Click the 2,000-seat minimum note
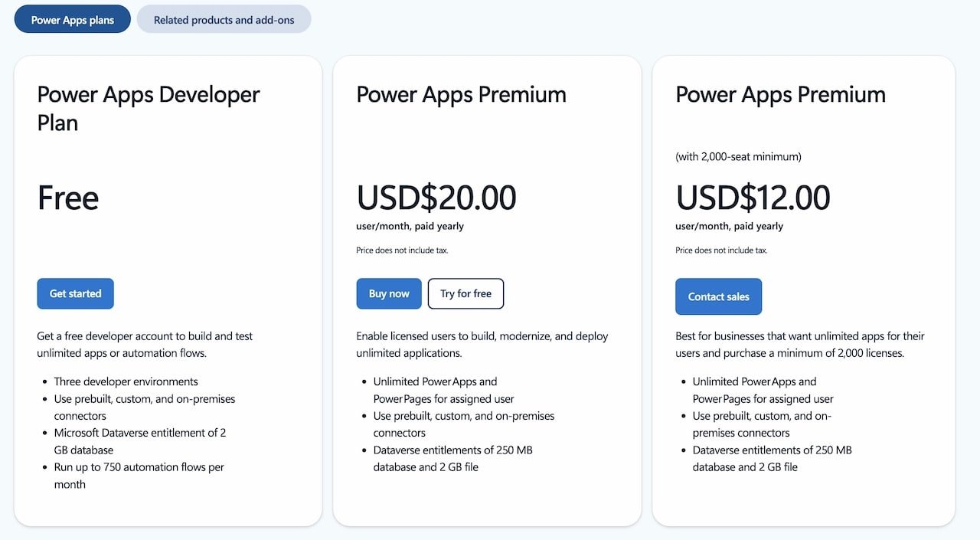This screenshot has height=540, width=980. pyautogui.click(x=737, y=156)
